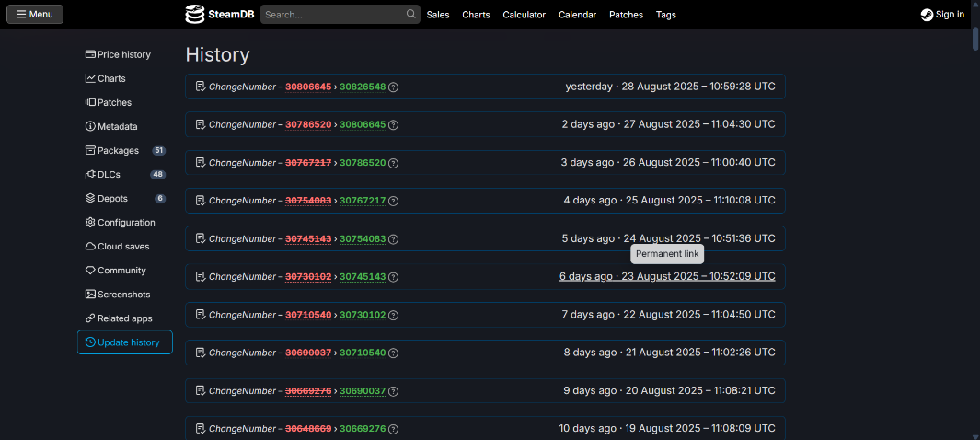Open changenumber 30826548 link
Image resolution: width=980 pixels, height=440 pixels.
pos(363,87)
